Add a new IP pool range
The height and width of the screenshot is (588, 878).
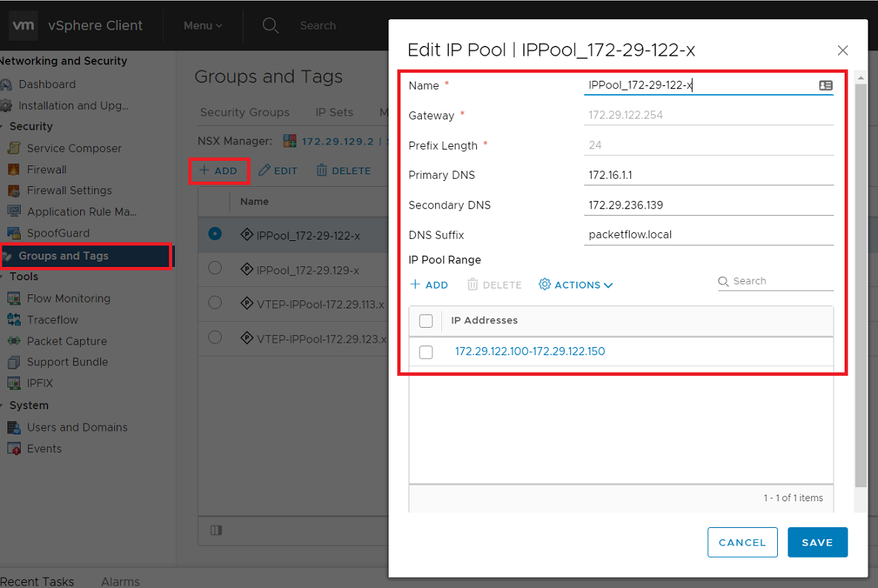[429, 285]
